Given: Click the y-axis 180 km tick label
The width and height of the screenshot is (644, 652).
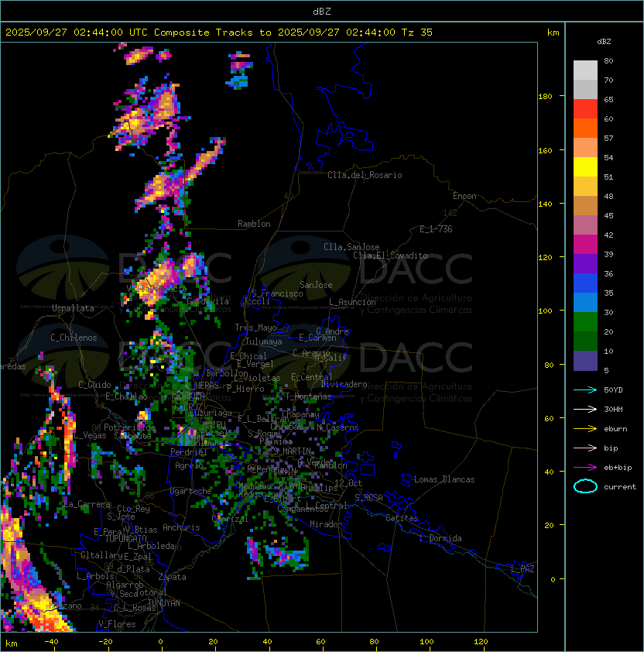Looking at the screenshot, I should [x=545, y=96].
